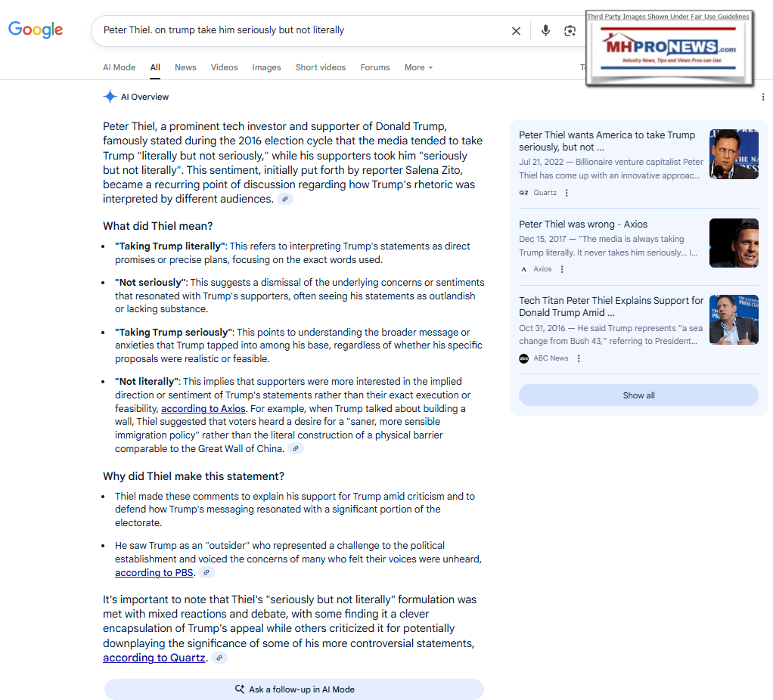
Task: Click the Google logo
Action: [36, 29]
